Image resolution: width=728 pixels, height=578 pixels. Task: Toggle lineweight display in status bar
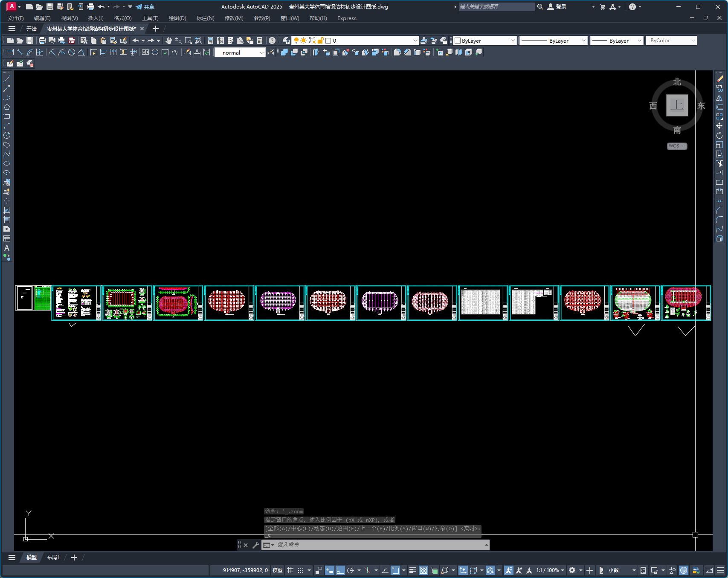(413, 570)
